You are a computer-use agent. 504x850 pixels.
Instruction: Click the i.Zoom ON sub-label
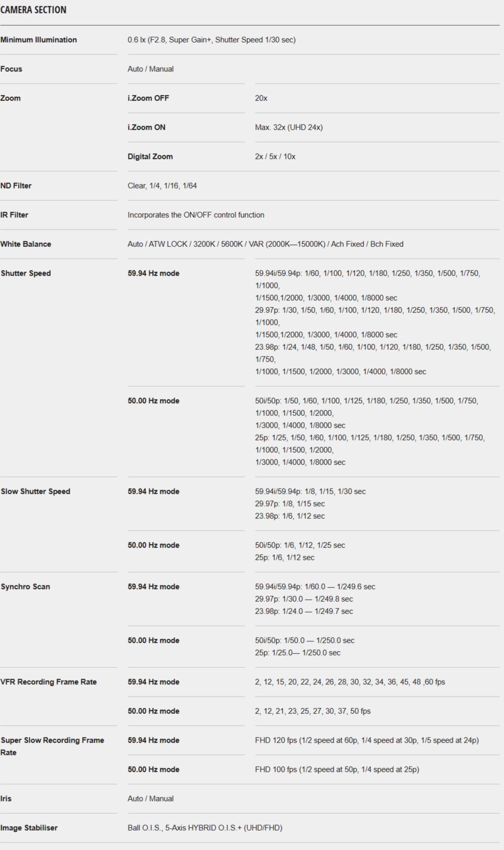146,128
